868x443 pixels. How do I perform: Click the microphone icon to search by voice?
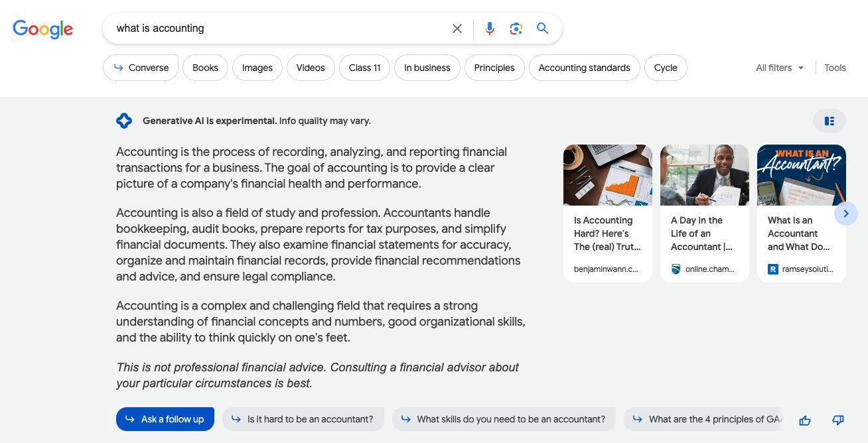coord(489,29)
